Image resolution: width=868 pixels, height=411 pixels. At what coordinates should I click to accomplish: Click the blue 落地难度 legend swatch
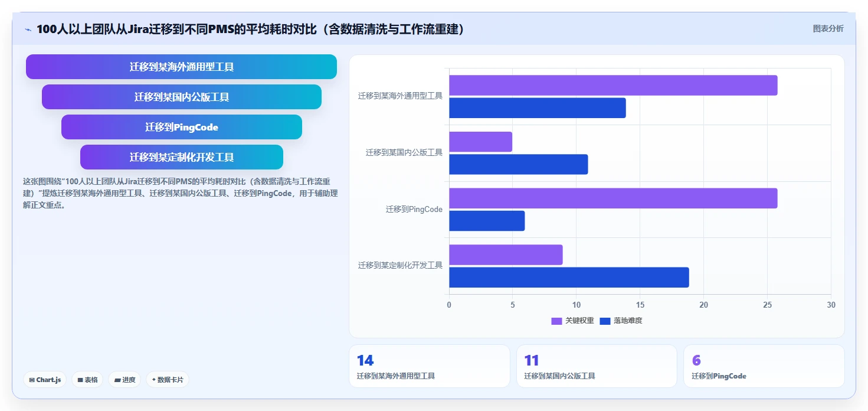[x=605, y=321]
